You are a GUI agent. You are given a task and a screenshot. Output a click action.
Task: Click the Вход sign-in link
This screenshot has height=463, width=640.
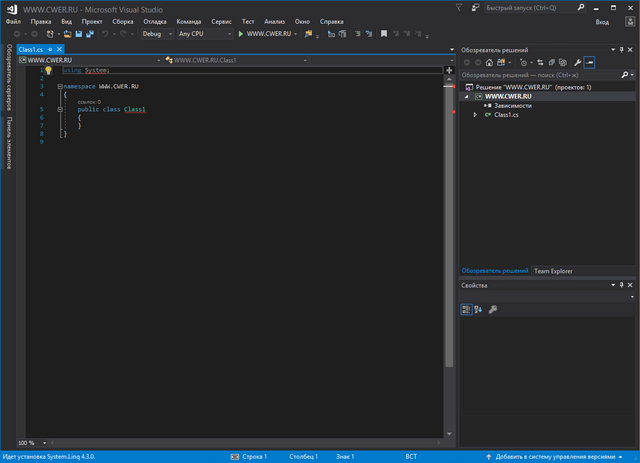(601, 21)
